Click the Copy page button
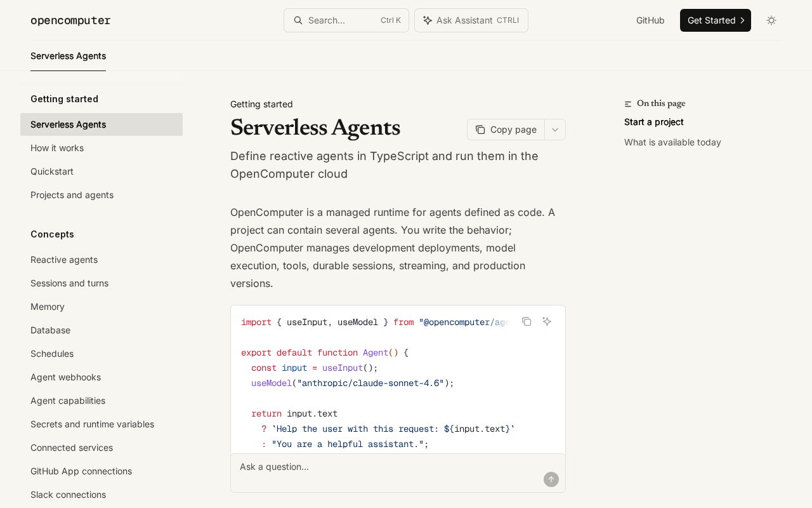The height and width of the screenshot is (508, 812). coord(506,130)
